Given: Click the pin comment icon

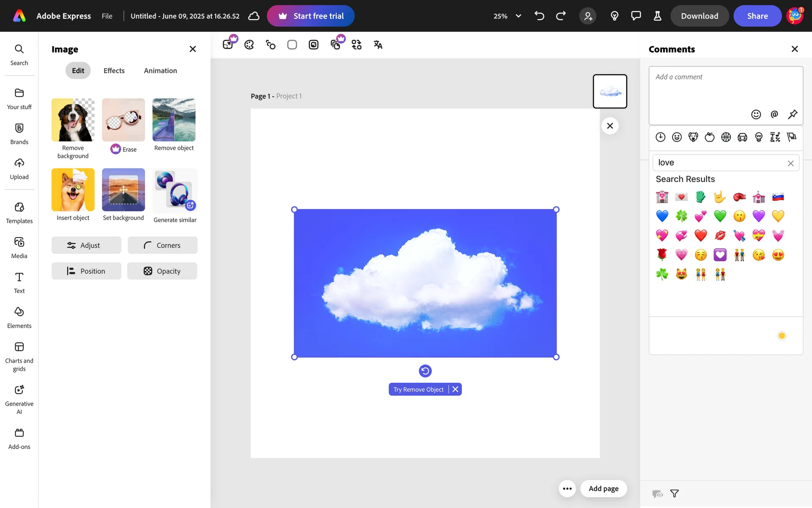Looking at the screenshot, I should (793, 114).
